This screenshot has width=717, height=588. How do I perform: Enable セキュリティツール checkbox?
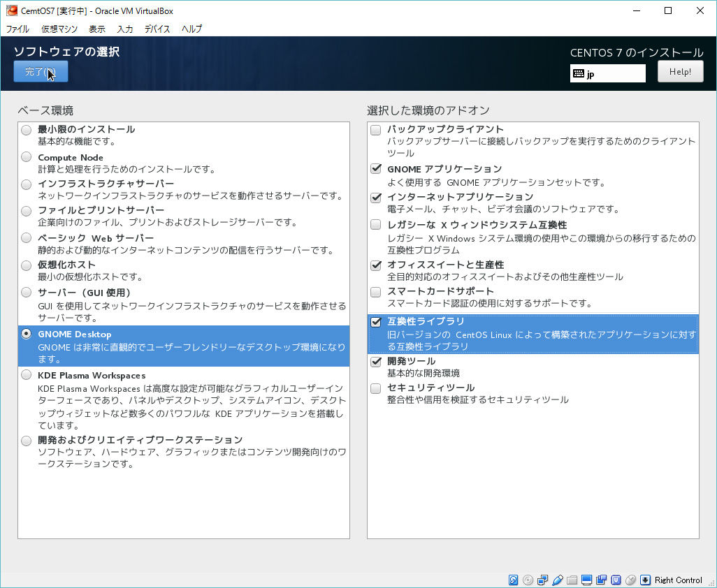(376, 388)
